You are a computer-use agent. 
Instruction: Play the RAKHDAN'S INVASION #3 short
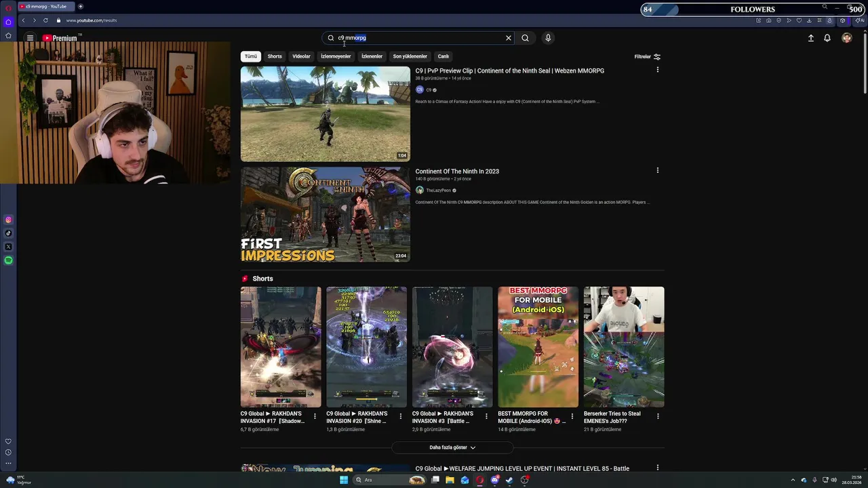click(x=452, y=347)
